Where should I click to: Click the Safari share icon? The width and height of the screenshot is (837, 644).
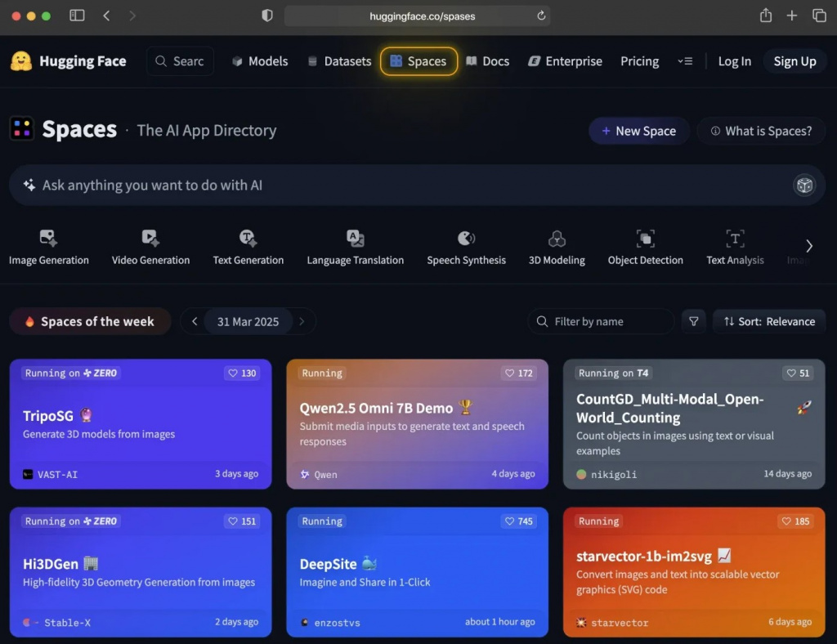coord(765,16)
